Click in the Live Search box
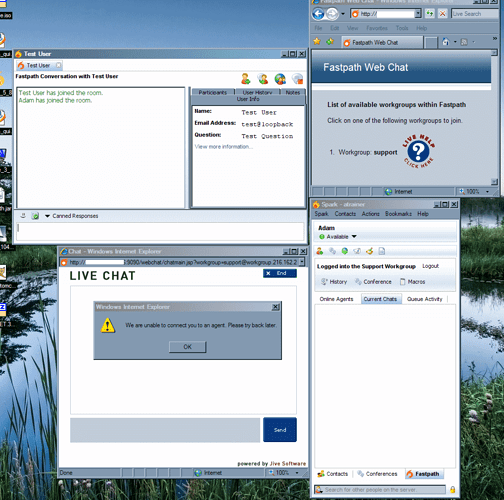 click(475, 14)
